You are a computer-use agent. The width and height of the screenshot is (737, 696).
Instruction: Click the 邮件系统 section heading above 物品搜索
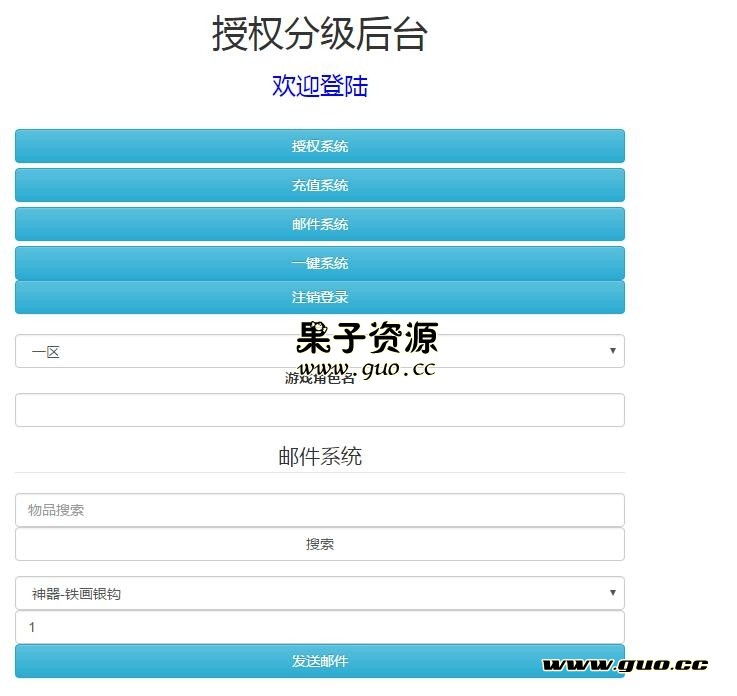pos(320,457)
